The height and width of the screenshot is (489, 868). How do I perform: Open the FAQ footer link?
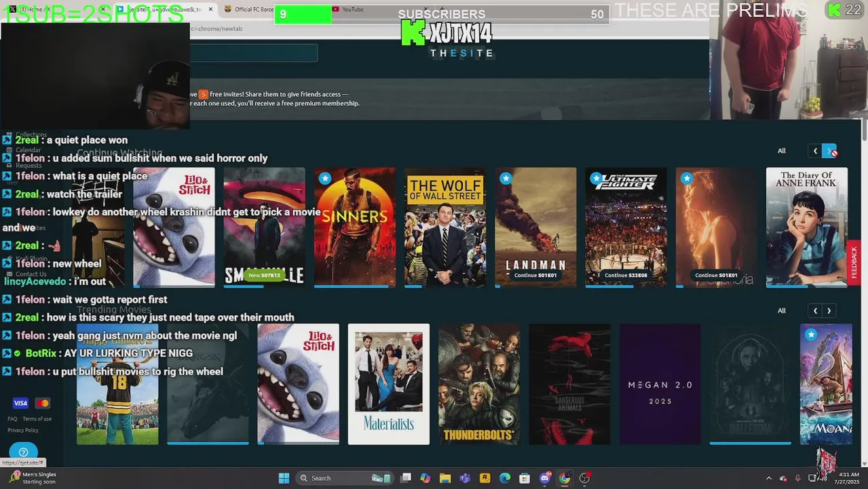point(12,419)
